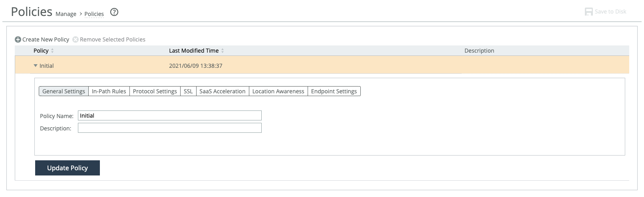Focus the Description text field
Image resolution: width=644 pixels, height=197 pixels.
pos(169,128)
